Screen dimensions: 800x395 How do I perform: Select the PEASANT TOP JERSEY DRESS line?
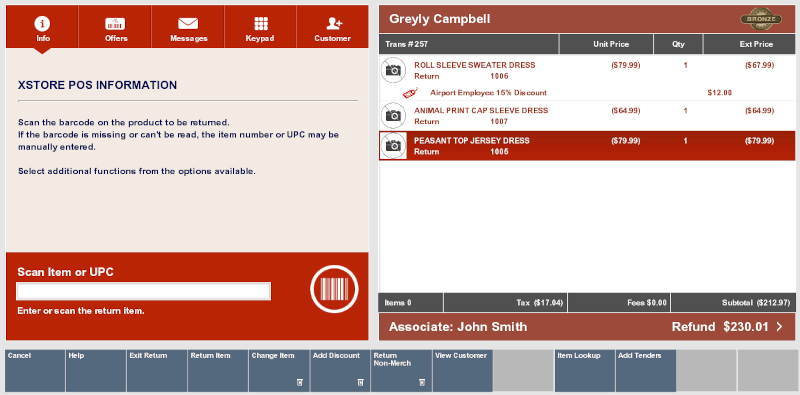pos(587,146)
